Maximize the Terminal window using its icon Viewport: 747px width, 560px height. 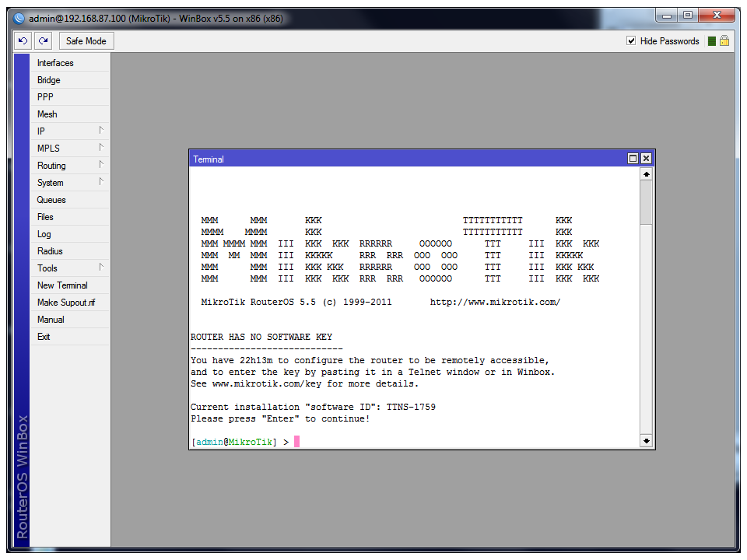(x=633, y=159)
